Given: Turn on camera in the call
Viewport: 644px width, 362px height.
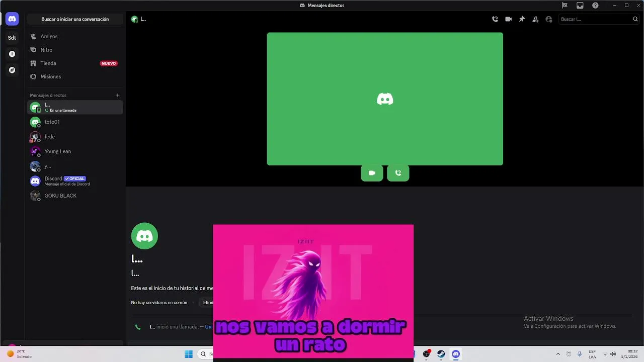Looking at the screenshot, I should 372,173.
